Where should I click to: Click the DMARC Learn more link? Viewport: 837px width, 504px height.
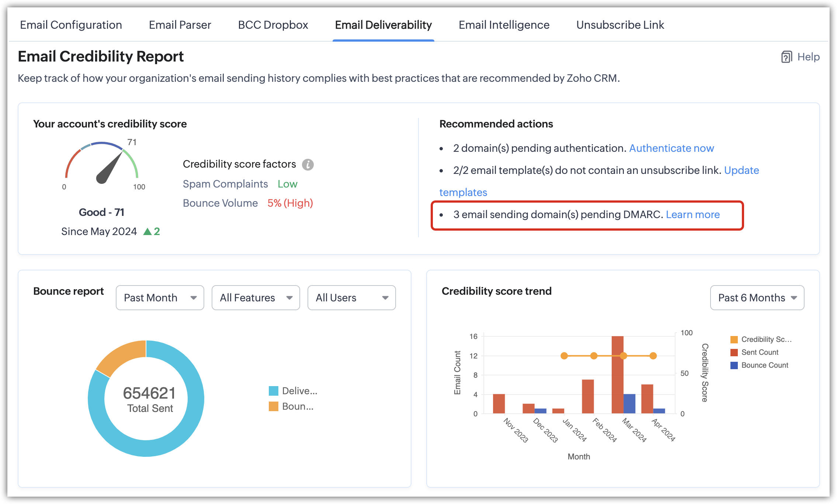click(x=692, y=214)
